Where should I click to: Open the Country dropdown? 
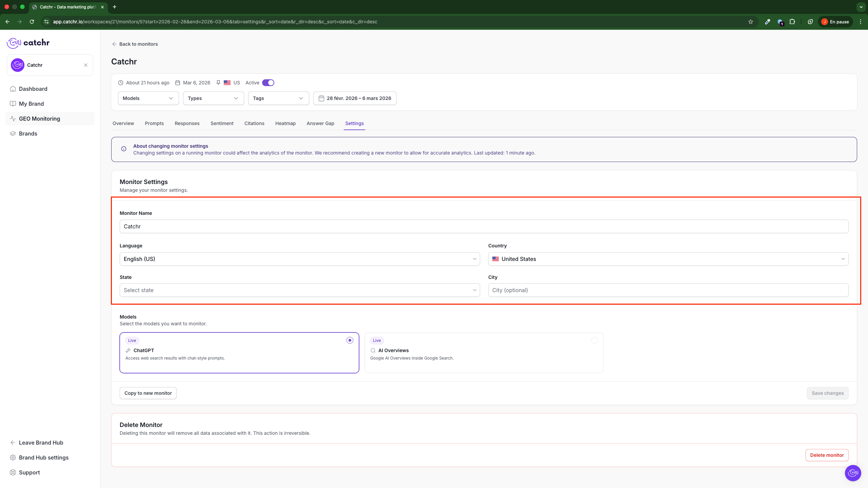coord(668,259)
